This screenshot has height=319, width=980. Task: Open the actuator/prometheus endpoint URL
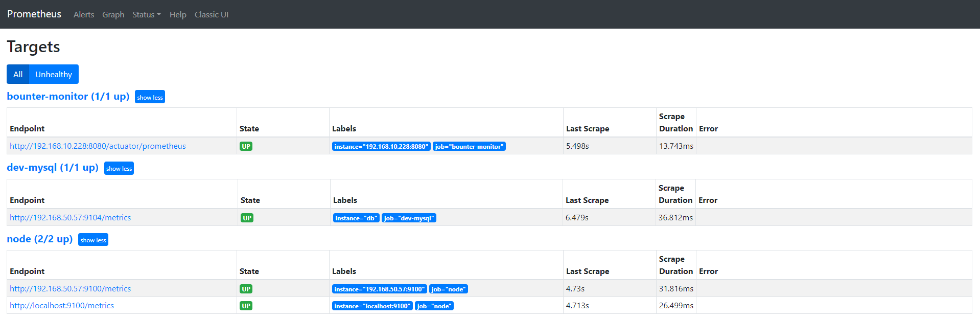click(98, 146)
